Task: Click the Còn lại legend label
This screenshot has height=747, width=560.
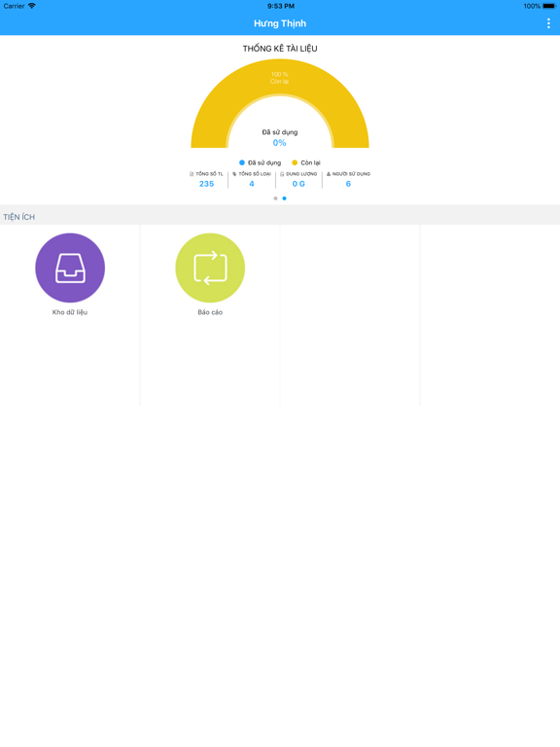Action: [x=310, y=162]
